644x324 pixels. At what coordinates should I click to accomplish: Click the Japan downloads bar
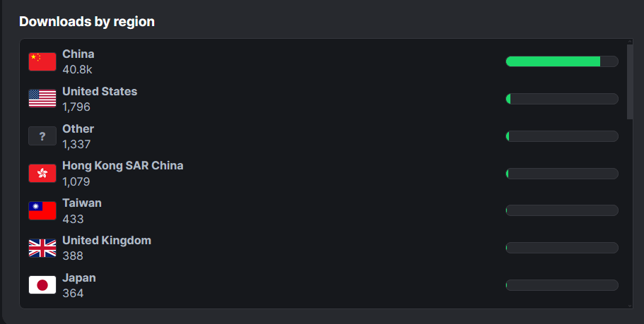pyautogui.click(x=562, y=285)
